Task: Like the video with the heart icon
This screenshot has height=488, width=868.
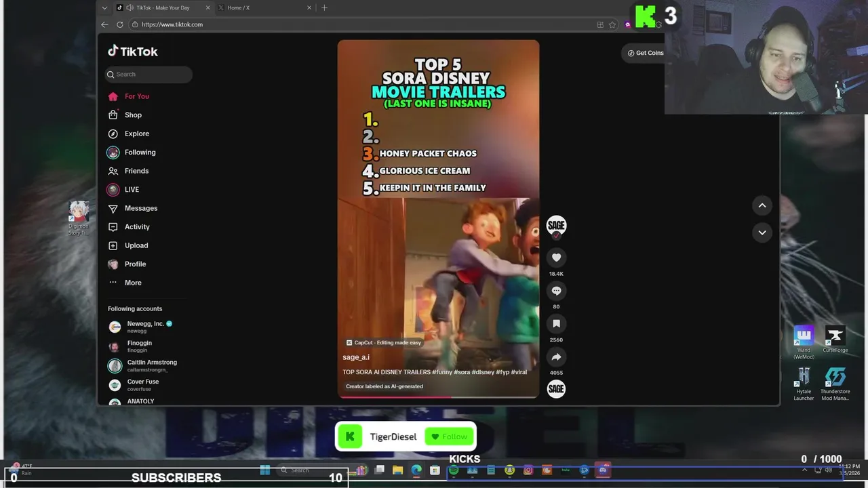Action: (556, 258)
